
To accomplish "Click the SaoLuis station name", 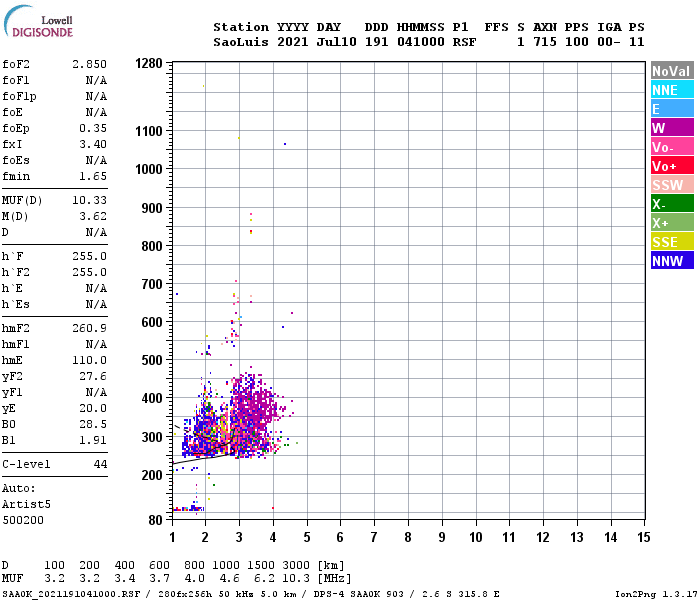I will [x=241, y=42].
